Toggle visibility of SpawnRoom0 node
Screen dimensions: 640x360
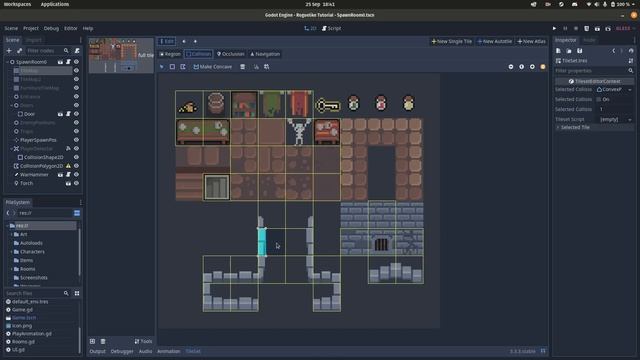coord(76,62)
